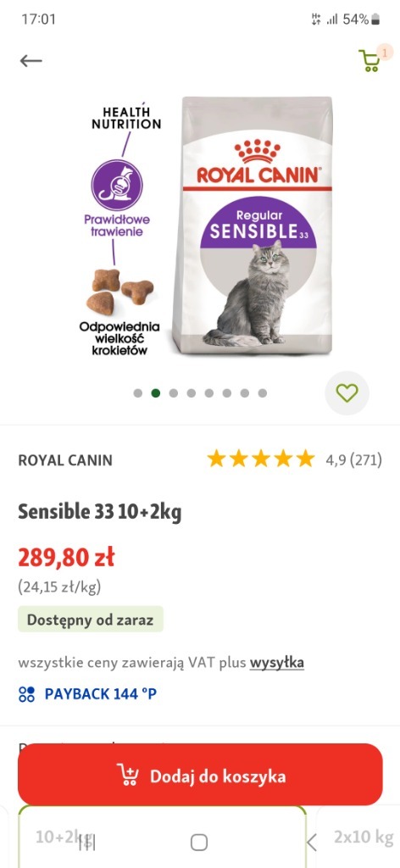The width and height of the screenshot is (400, 868).
Task: Click Dodaj do koszyka button
Action: tap(200, 775)
